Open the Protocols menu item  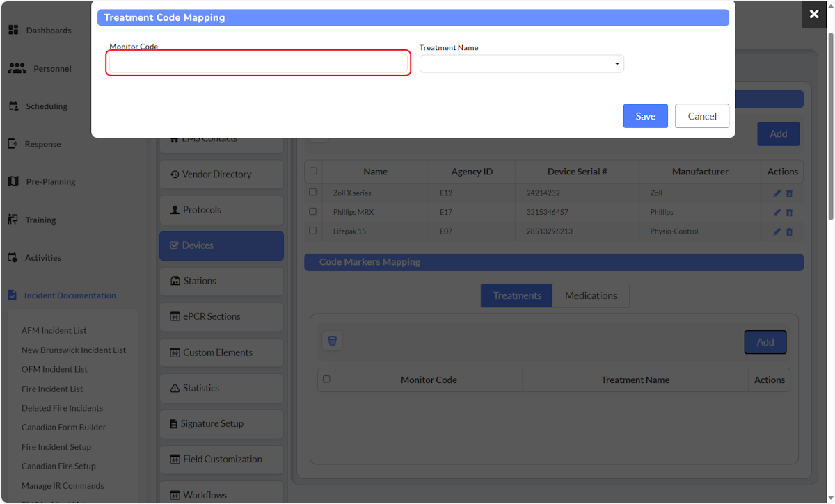pos(221,210)
